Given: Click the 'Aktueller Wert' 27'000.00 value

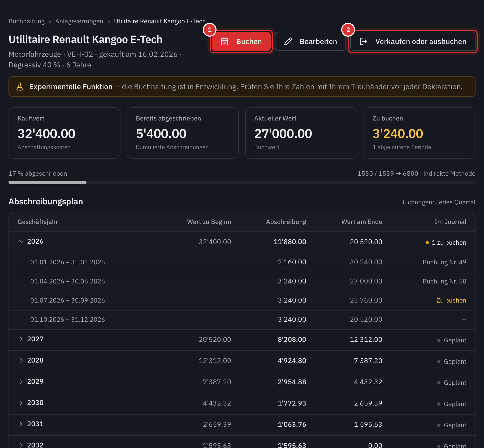Looking at the screenshot, I should click(x=283, y=133).
